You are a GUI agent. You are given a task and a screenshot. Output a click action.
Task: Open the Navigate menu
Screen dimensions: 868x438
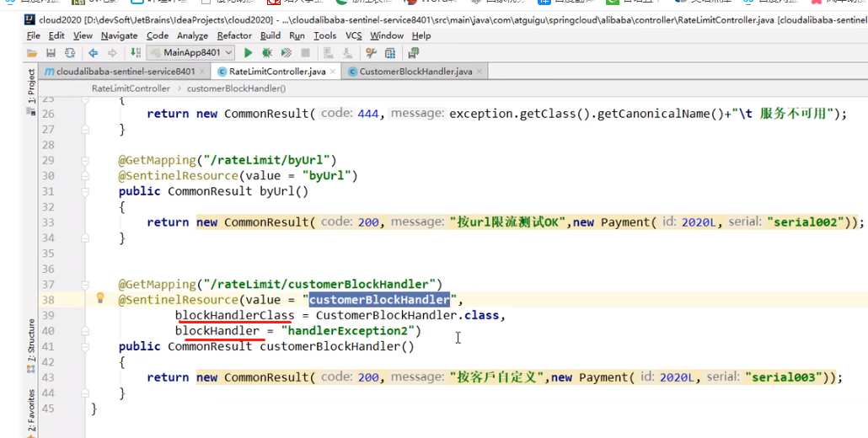pos(119,35)
